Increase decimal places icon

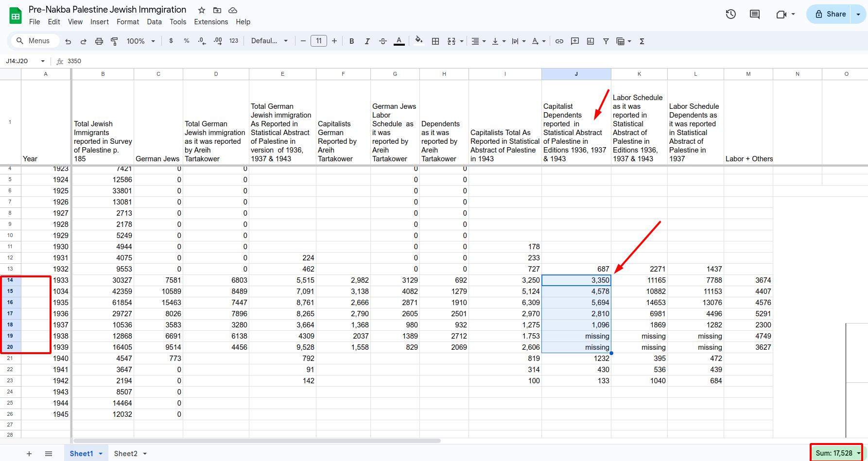[x=218, y=41]
